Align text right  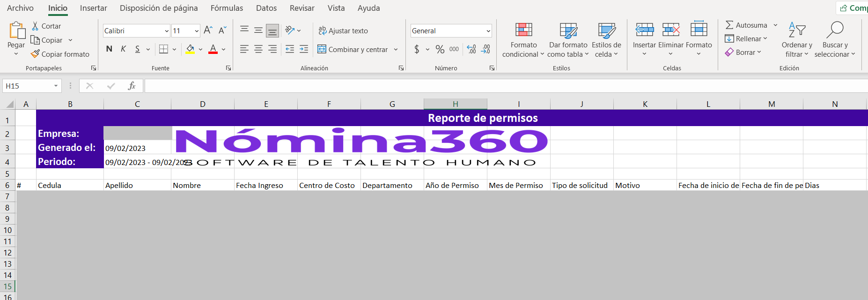(x=272, y=49)
